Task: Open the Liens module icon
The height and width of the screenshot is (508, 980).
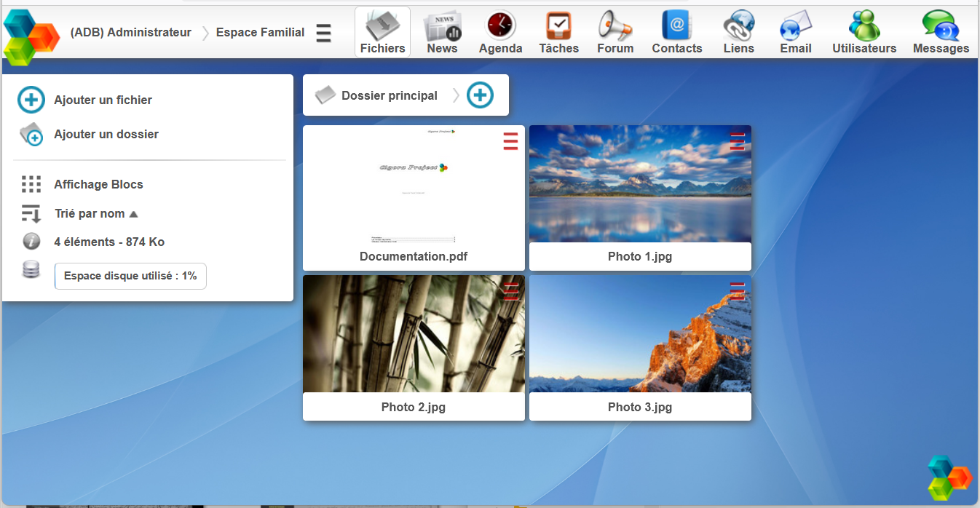Action: tap(738, 26)
